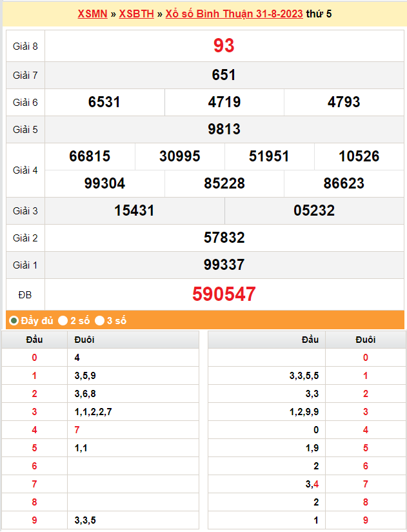Open the XSMN breadcrumb link
The image size is (407, 532).
92,14
